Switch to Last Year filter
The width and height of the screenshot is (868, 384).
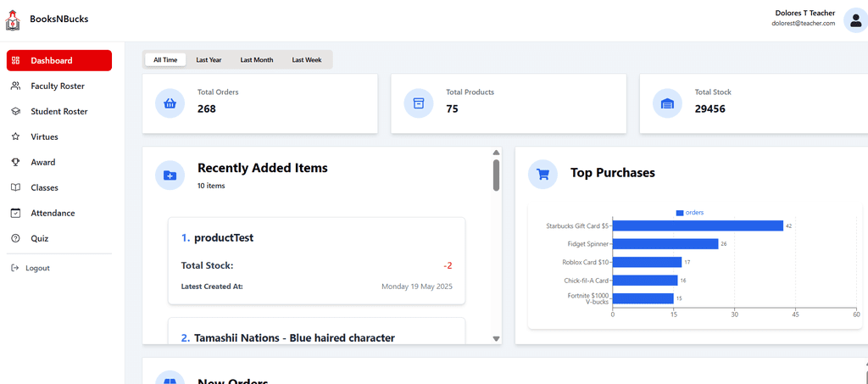click(x=209, y=60)
